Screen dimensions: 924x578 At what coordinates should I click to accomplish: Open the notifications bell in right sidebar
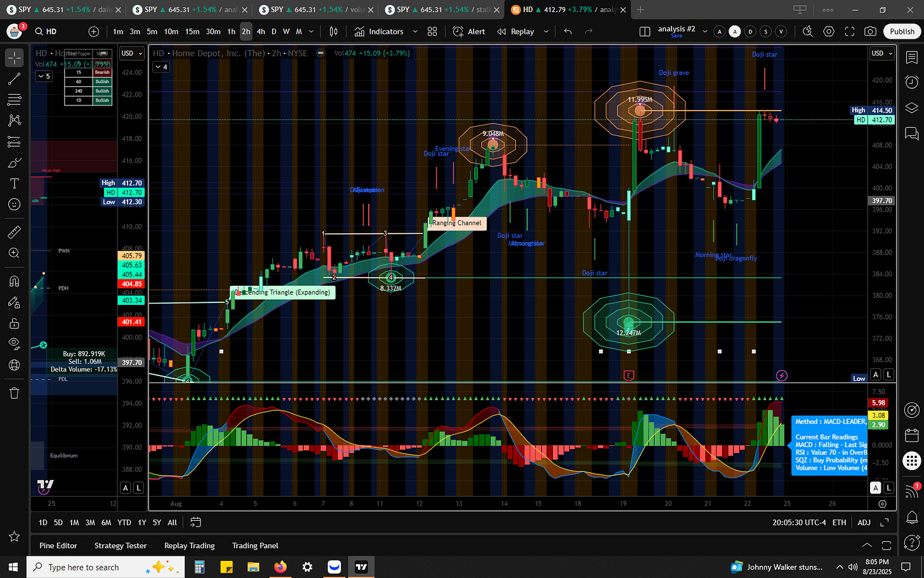pos(912,516)
